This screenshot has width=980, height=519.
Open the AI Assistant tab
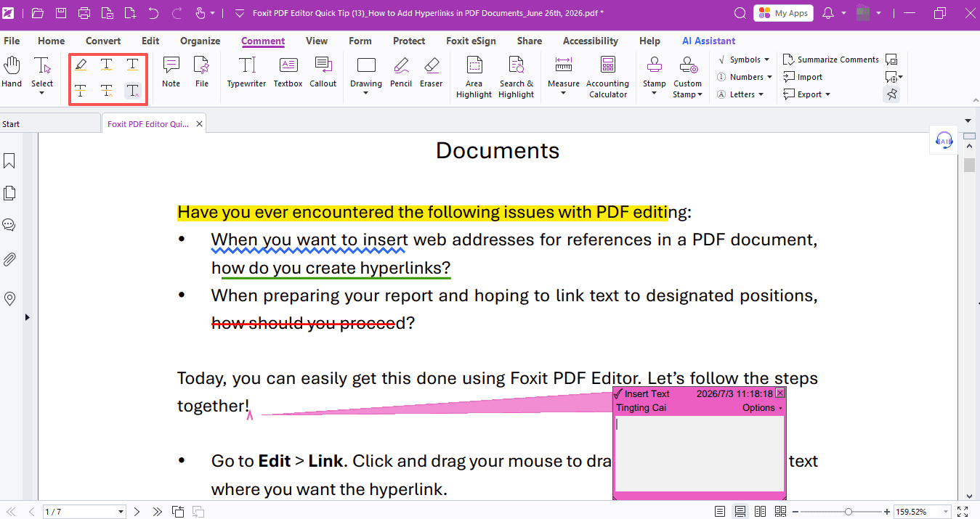tap(708, 41)
